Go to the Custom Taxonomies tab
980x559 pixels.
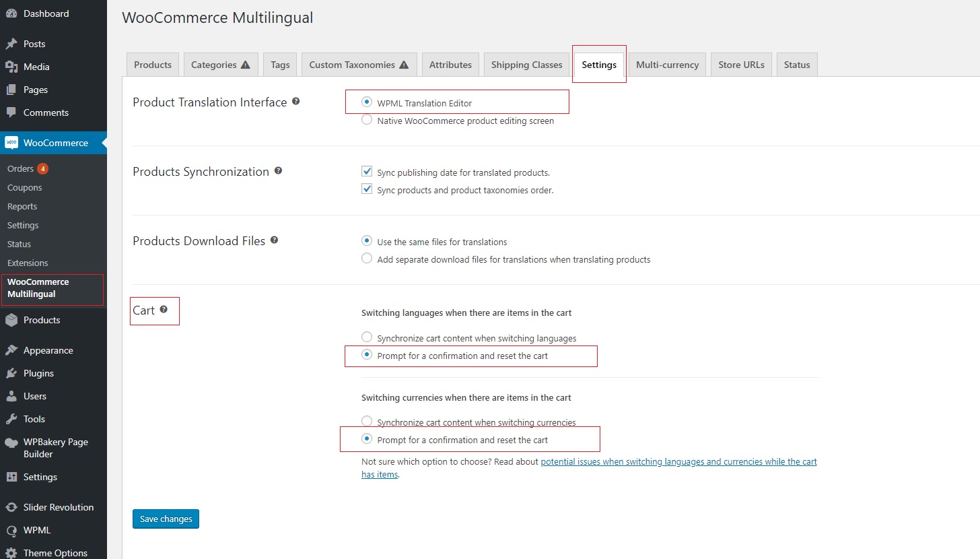[x=359, y=65]
